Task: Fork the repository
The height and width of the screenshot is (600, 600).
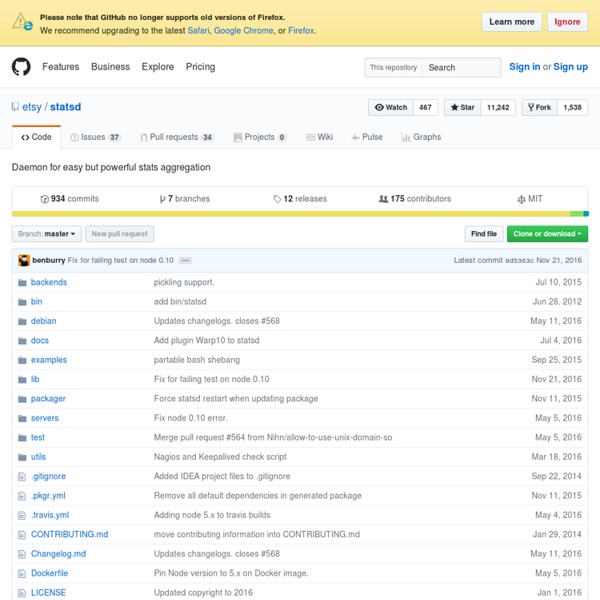Action: coord(540,108)
